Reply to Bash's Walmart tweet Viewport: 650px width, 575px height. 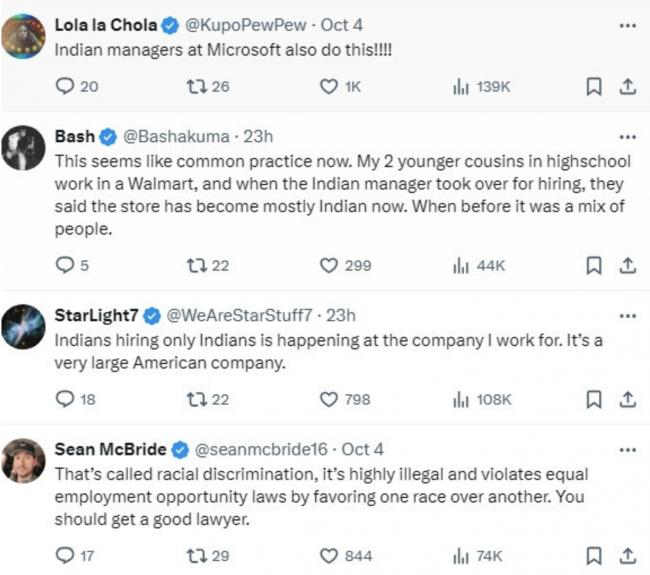coord(65,265)
